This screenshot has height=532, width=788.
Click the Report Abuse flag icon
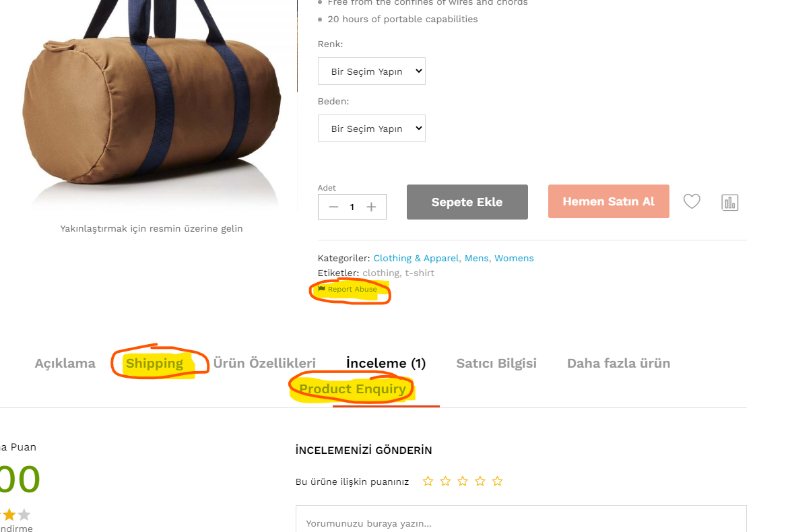point(322,289)
